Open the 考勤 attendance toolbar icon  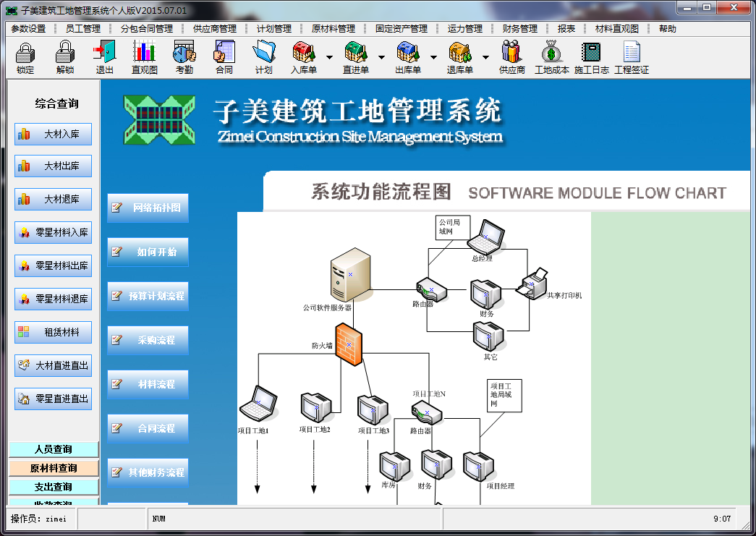184,57
